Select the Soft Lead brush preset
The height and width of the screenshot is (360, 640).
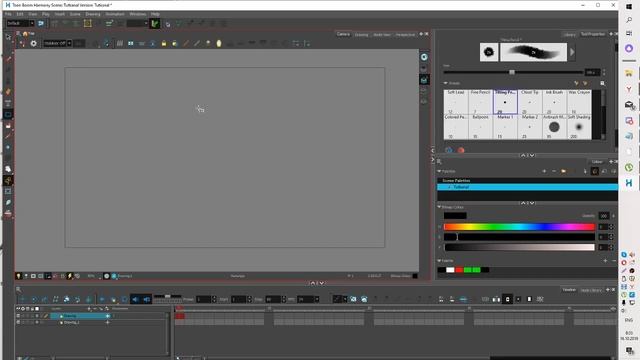coord(456,102)
